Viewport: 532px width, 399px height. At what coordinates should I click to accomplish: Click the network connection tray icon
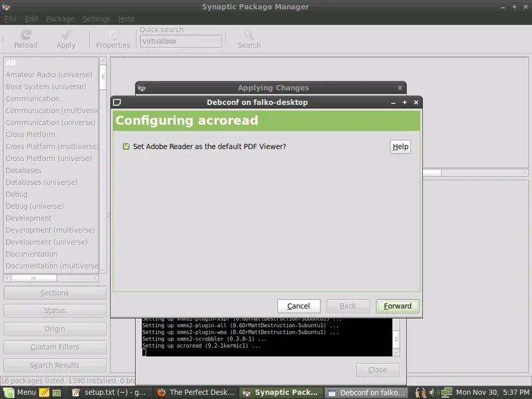point(447,392)
